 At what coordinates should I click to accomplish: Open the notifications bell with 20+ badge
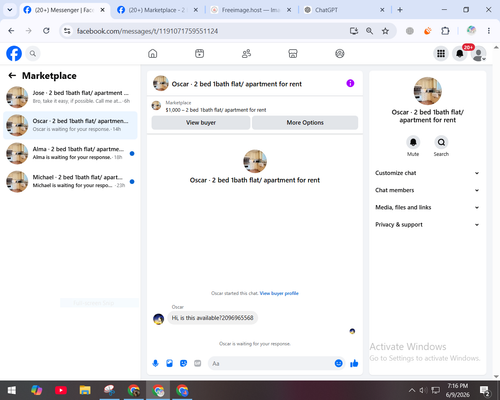pos(460,53)
